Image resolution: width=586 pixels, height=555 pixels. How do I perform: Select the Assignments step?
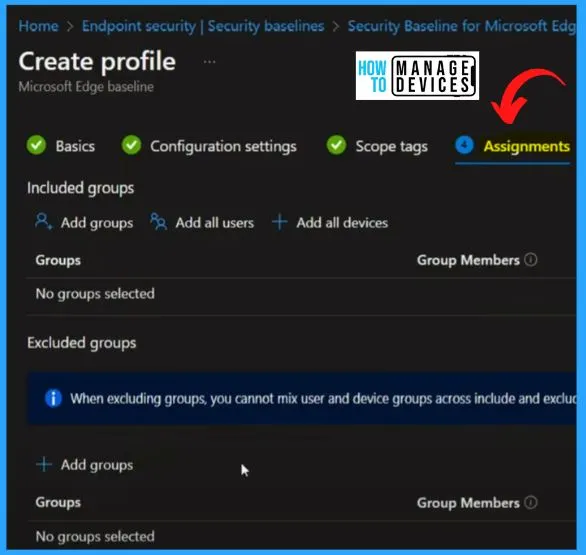[x=527, y=146]
